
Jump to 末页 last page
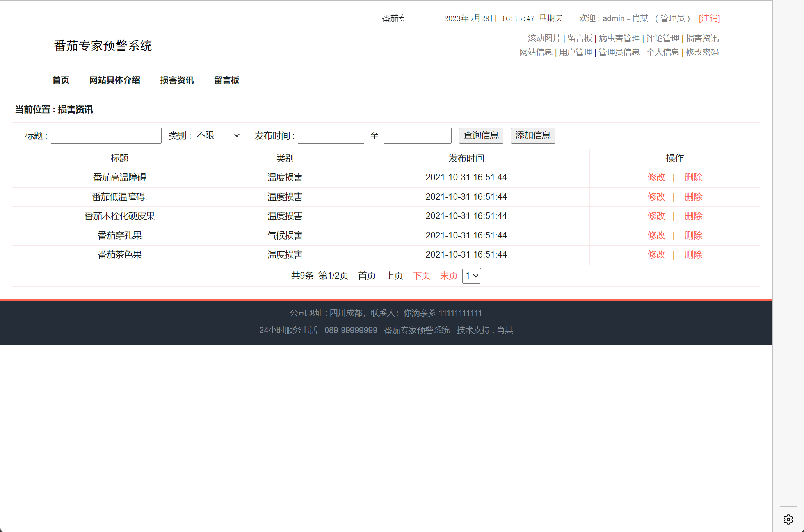[x=448, y=276]
